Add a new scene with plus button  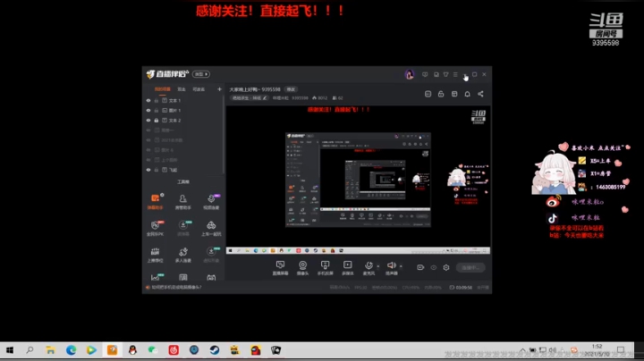[219, 89]
